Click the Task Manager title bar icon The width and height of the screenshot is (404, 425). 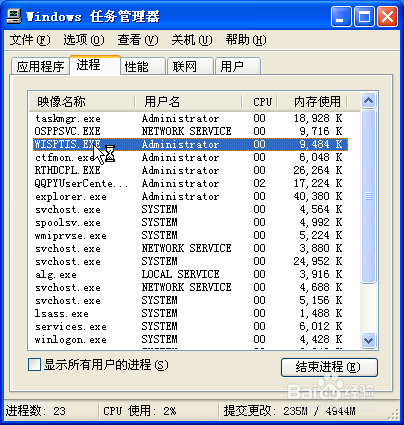click(x=14, y=16)
